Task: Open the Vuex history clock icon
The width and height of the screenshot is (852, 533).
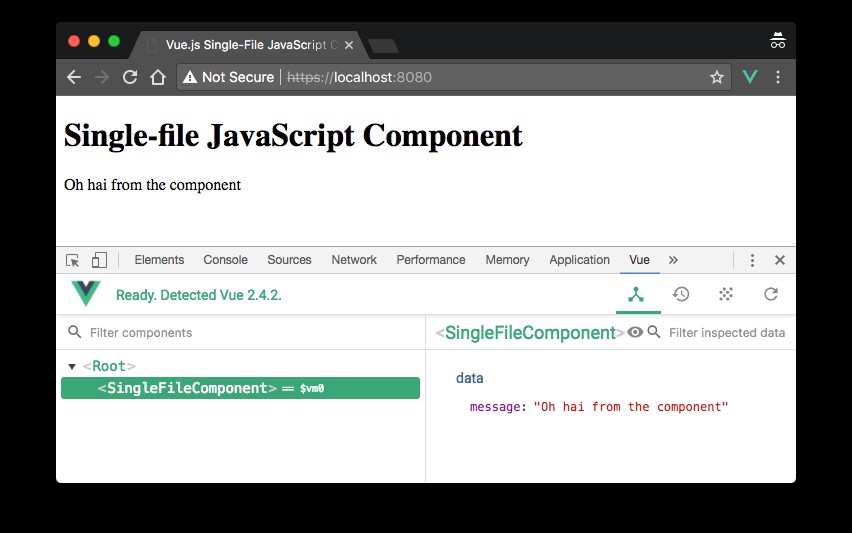Action: pos(681,294)
